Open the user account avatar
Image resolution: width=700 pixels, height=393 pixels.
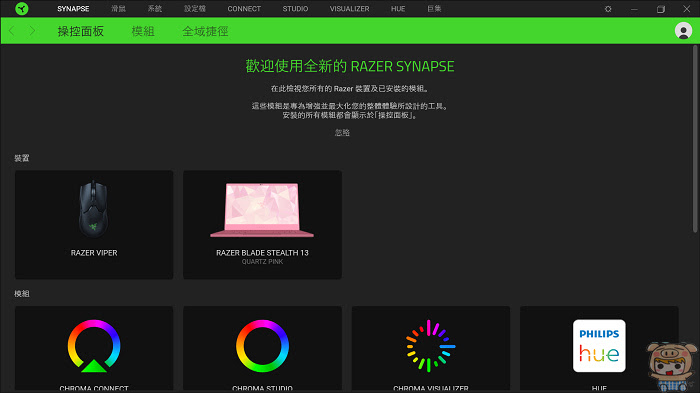(x=683, y=31)
